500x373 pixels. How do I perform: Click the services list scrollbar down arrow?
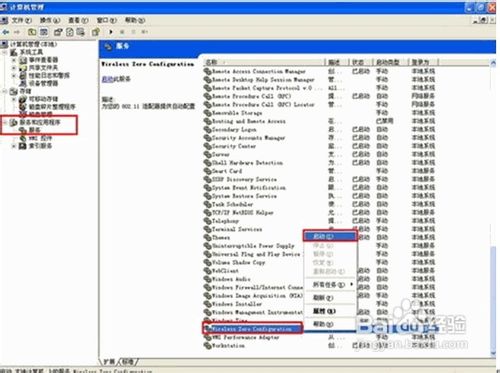493,354
